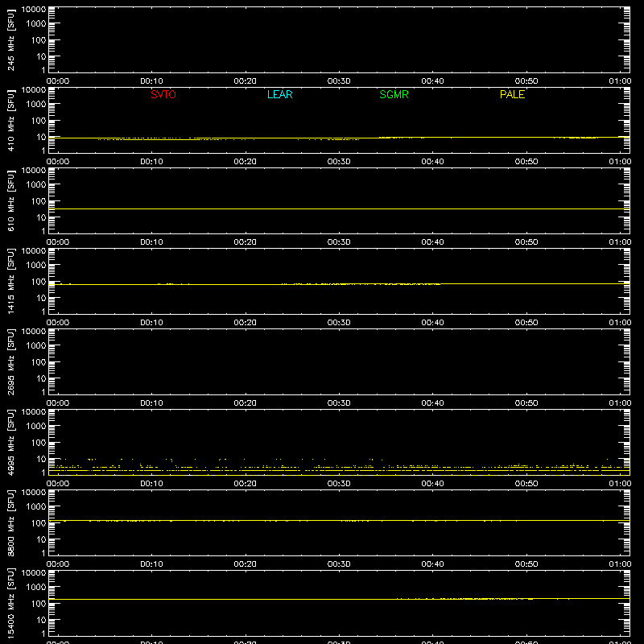Click the 10 tick of the 15400 MHz panel

pyautogui.click(x=42, y=620)
